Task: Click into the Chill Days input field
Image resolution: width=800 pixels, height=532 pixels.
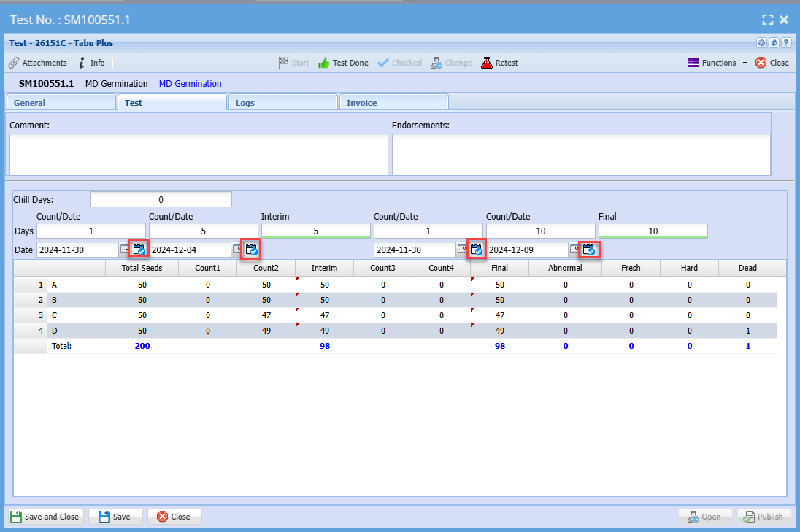Action: [x=161, y=199]
